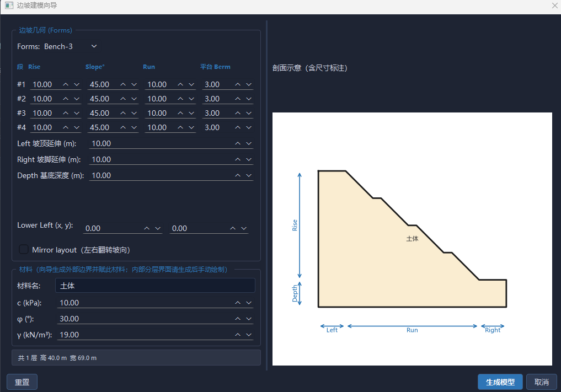The height and width of the screenshot is (392, 561).
Task: Decrease Right 坡脚延伸 value
Action: (x=249, y=159)
